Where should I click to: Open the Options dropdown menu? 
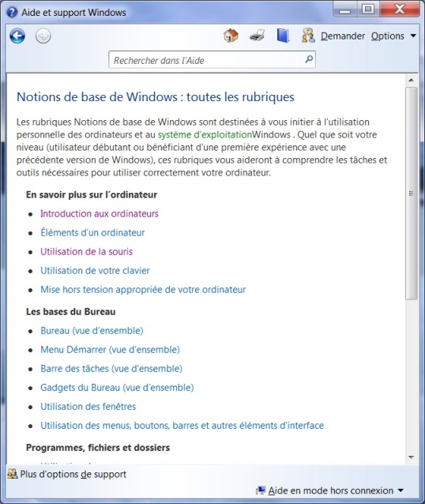393,36
